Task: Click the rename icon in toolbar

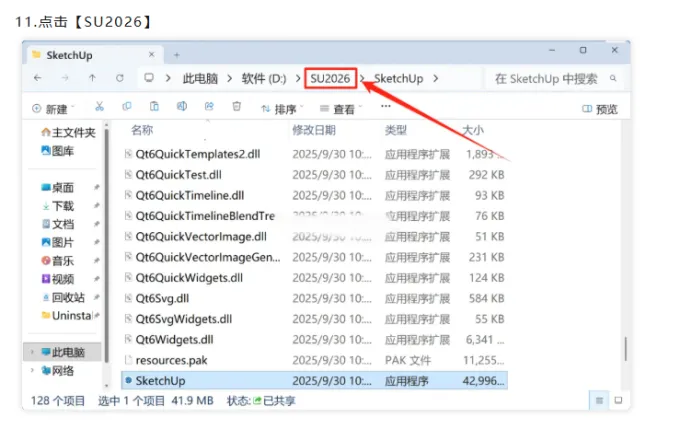Action: [182, 106]
